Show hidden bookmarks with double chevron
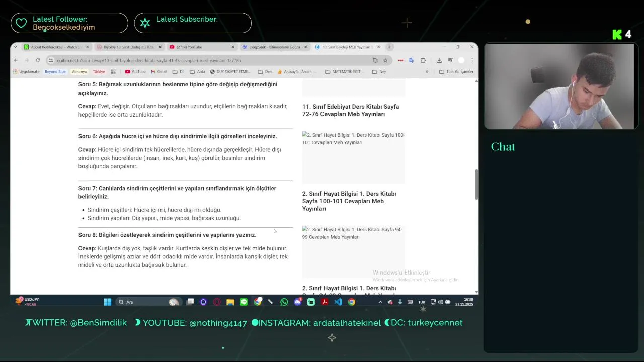The image size is (644, 362). coord(427,72)
